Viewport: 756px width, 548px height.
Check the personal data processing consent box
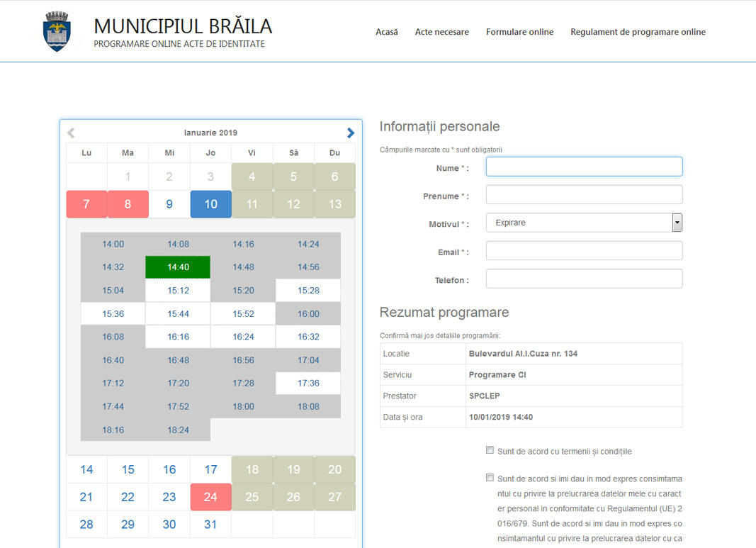tap(490, 478)
